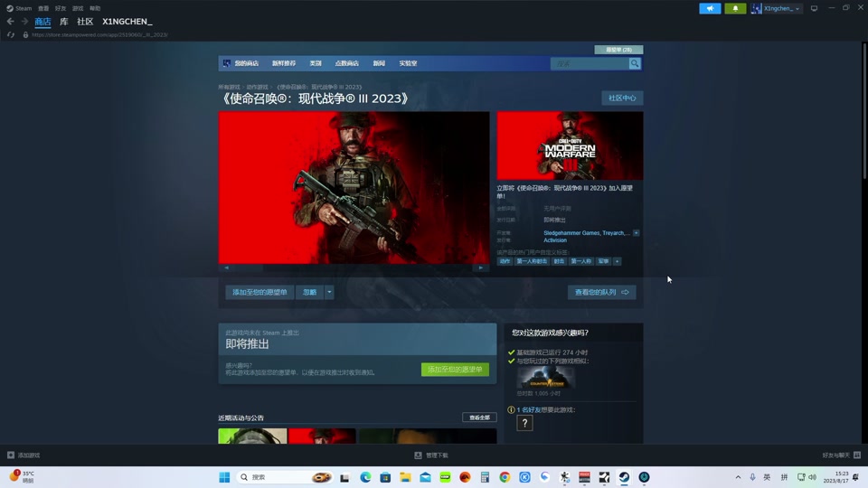Screen dimensions: 868x488
Task: Expand more user tags plus button
Action: 618,261
